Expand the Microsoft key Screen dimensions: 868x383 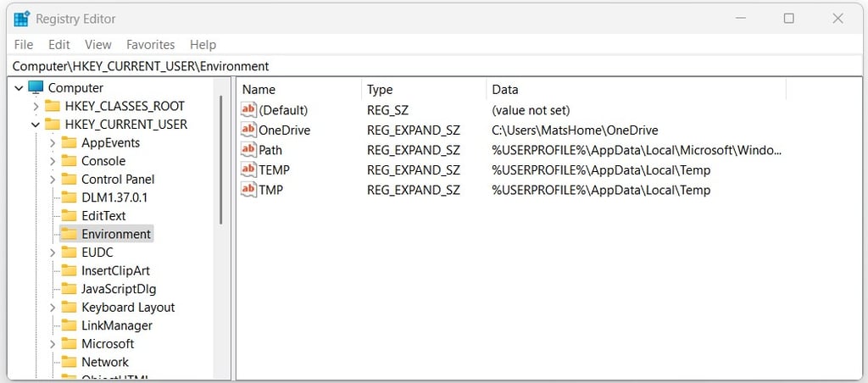53,344
